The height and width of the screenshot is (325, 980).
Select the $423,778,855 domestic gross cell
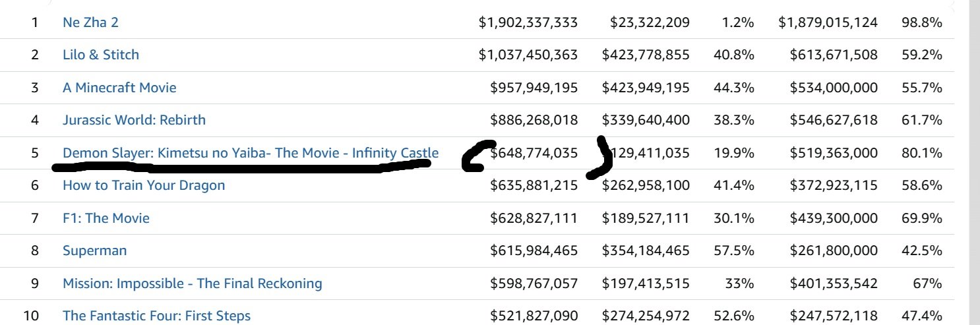[646, 55]
